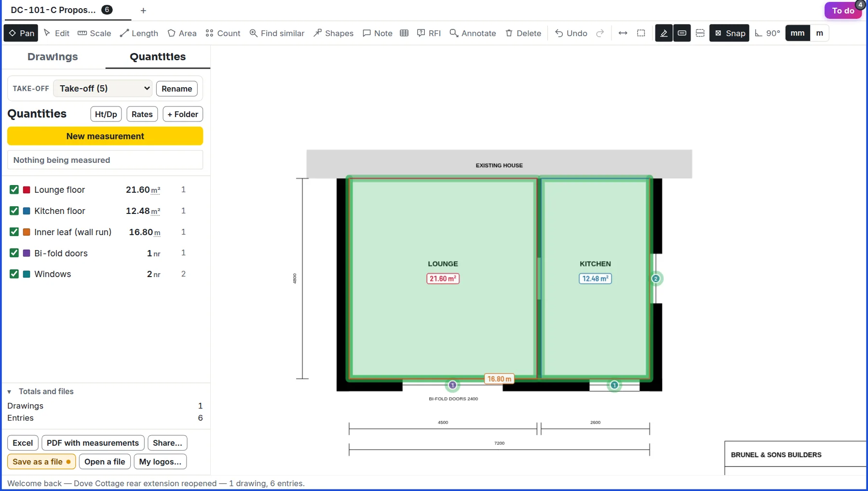Click the red Lounge floor color swatch
The width and height of the screenshot is (868, 491).
(27, 190)
